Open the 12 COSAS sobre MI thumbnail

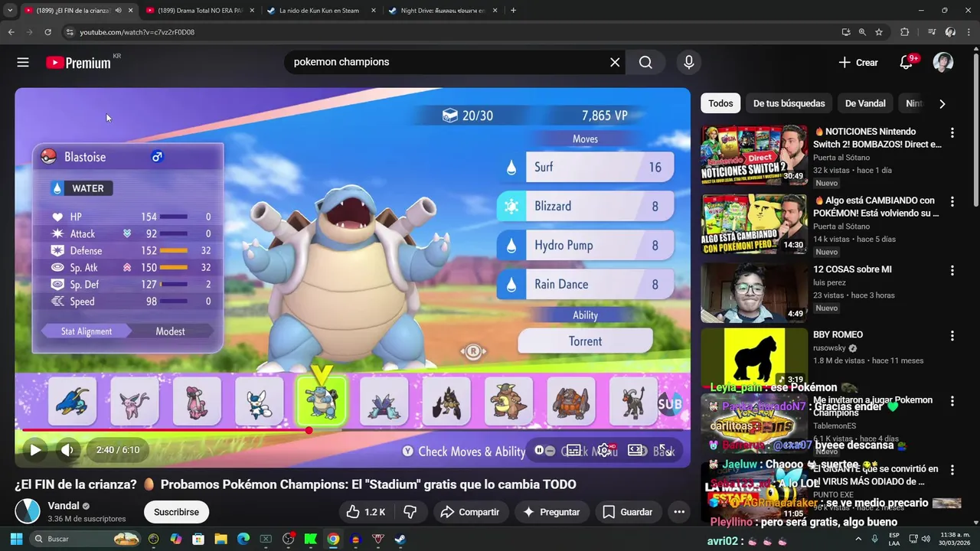click(754, 293)
